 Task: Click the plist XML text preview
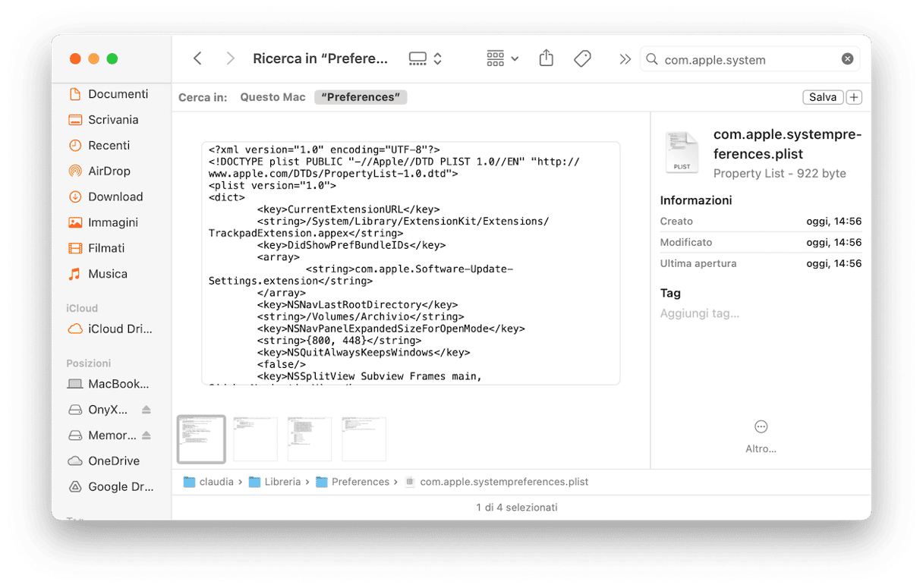[411, 263]
